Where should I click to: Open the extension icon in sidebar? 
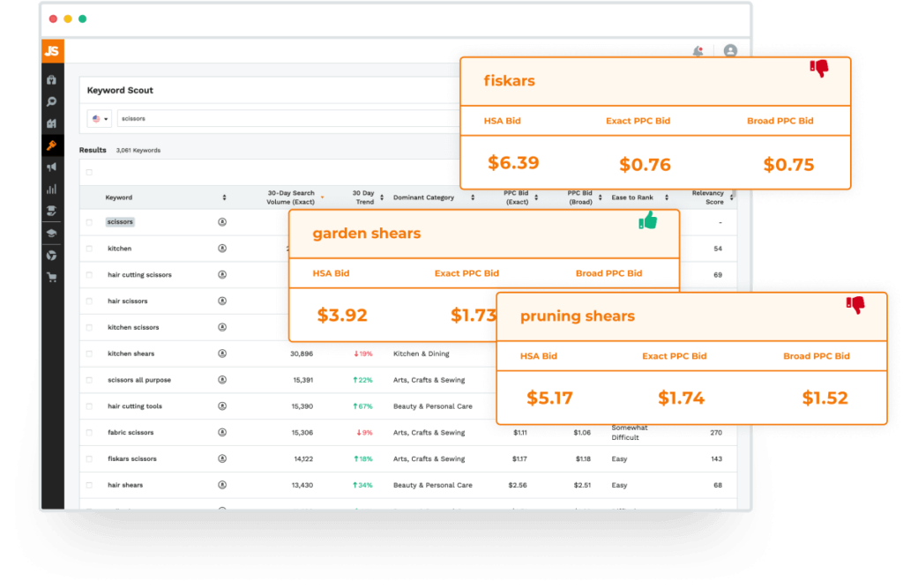(x=52, y=79)
